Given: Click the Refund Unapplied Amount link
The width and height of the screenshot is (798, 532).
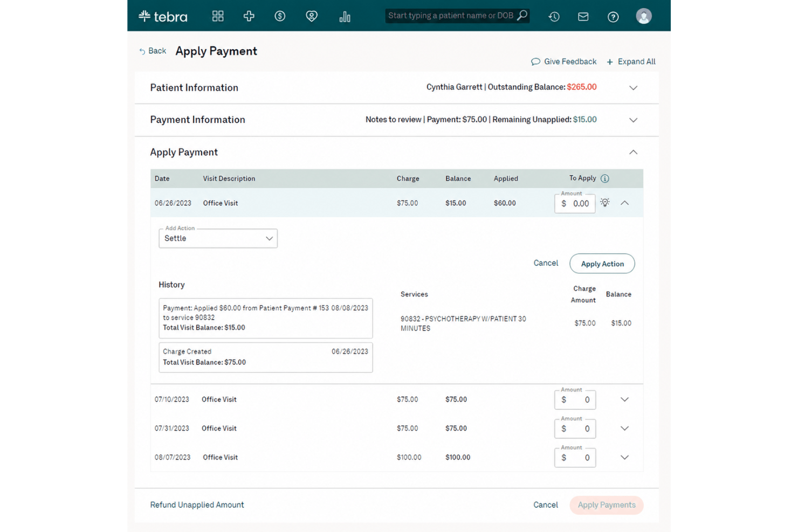Looking at the screenshot, I should pos(197,505).
